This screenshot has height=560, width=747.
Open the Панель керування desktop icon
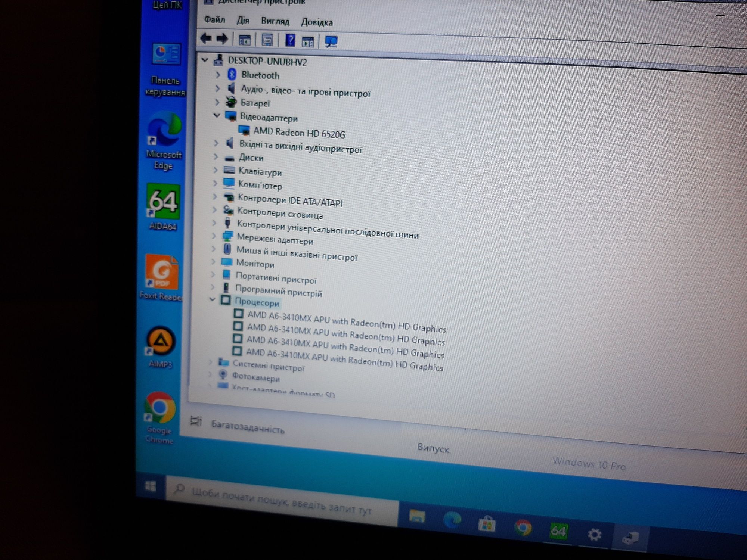pyautogui.click(x=165, y=69)
